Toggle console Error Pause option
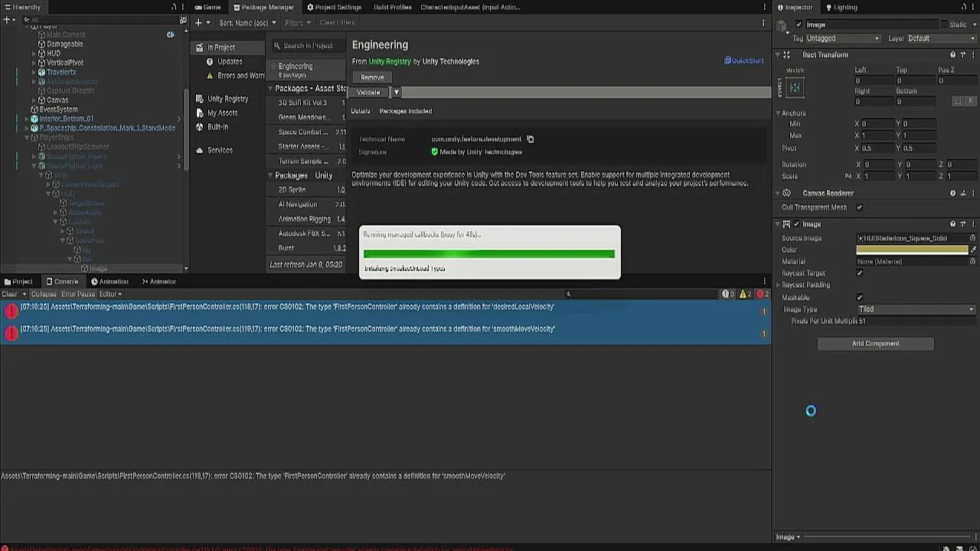 tap(78, 294)
